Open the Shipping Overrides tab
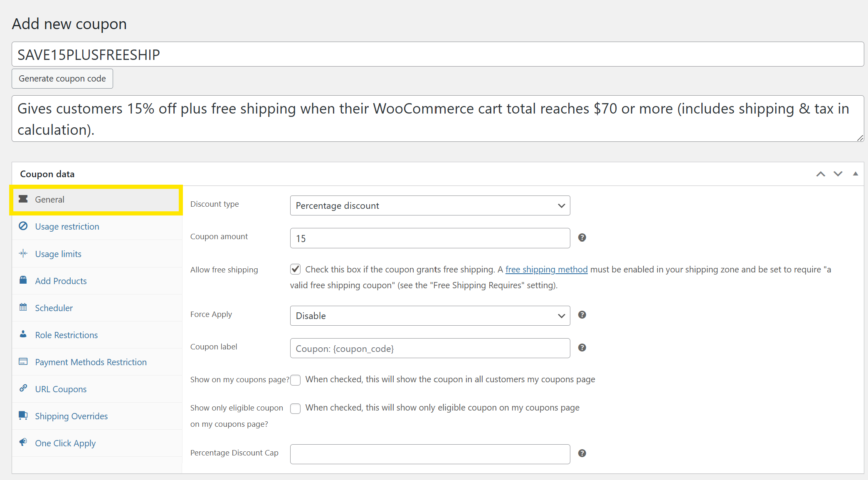868x480 pixels. [x=97, y=416]
